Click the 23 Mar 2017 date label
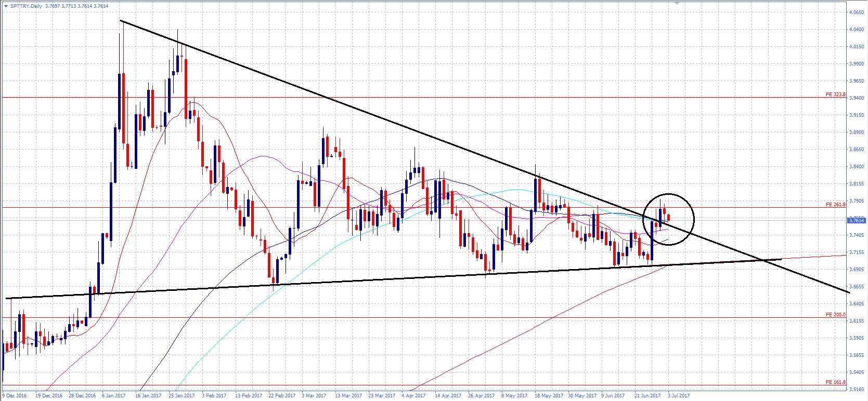 (381, 396)
